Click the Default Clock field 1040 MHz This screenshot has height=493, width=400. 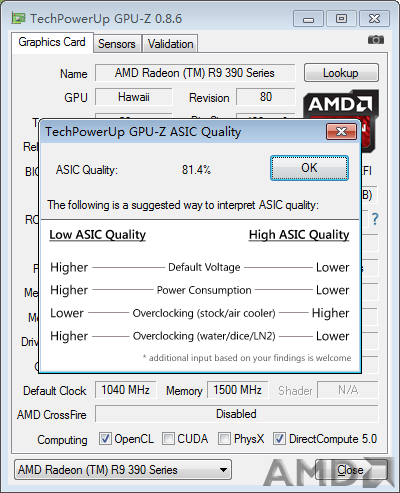click(125, 390)
